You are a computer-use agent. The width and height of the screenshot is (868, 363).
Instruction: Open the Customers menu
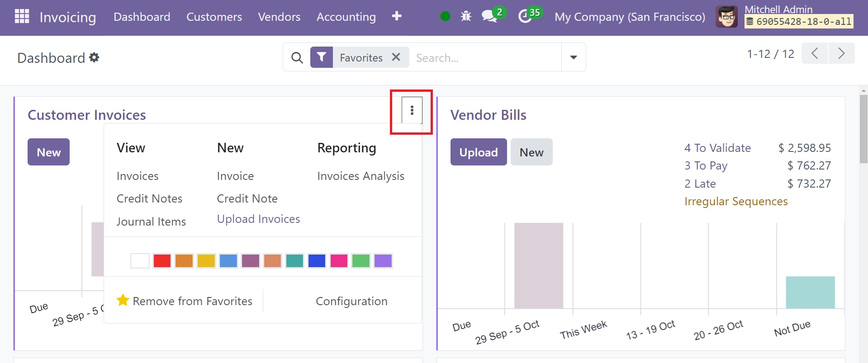214,17
